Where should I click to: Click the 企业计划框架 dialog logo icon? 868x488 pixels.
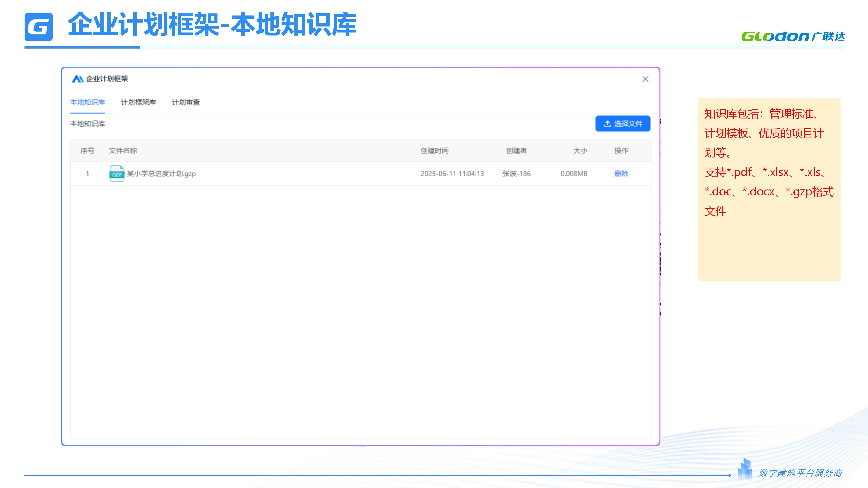tap(78, 79)
